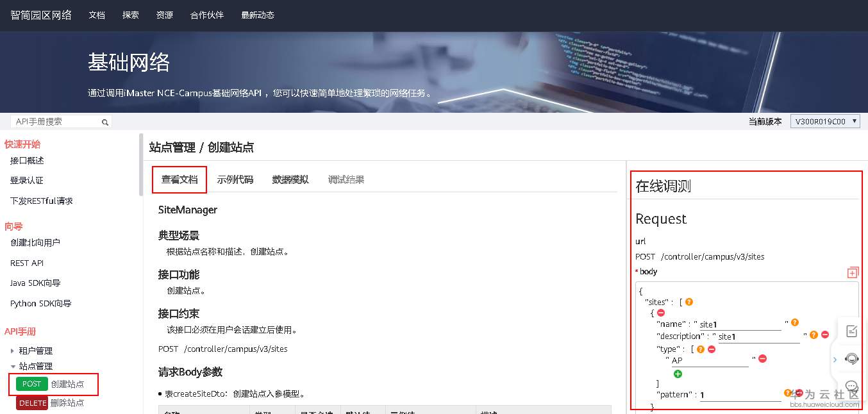Switch to the 查看文档 tab

179,179
